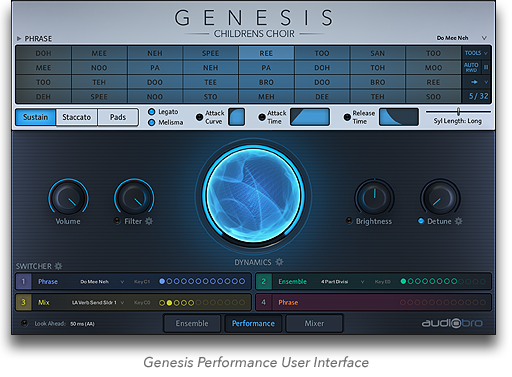Toggle the Melisma radio button

point(152,122)
